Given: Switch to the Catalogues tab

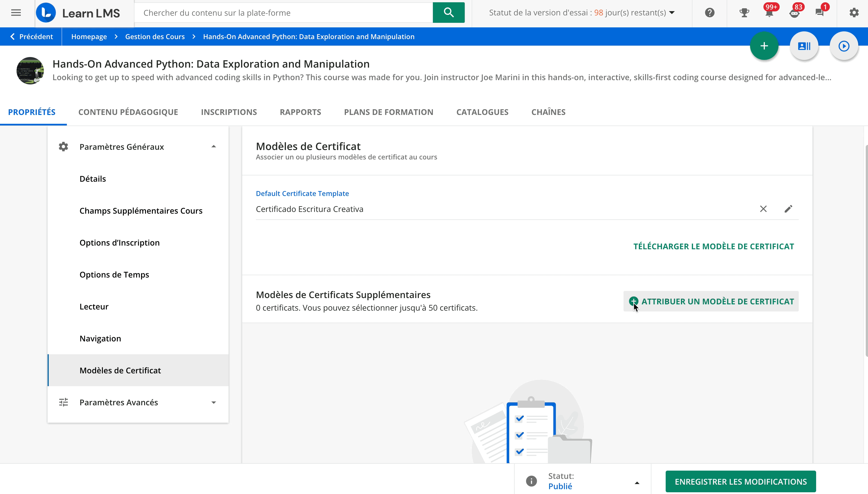Looking at the screenshot, I should click(x=482, y=112).
